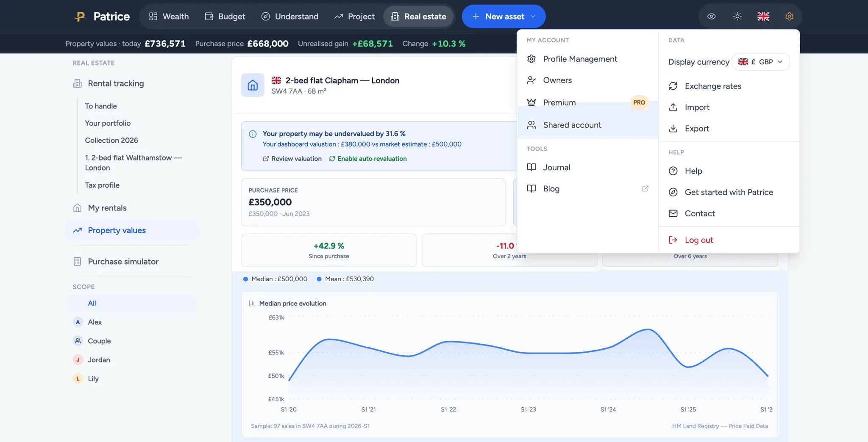The height and width of the screenshot is (442, 868).
Task: Click the Contact envelope icon
Action: tap(673, 213)
